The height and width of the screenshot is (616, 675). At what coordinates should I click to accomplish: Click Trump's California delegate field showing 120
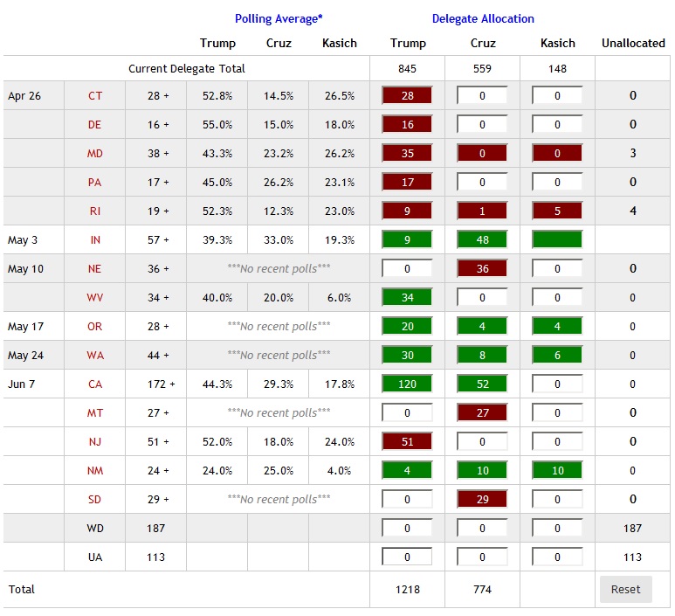(x=407, y=384)
